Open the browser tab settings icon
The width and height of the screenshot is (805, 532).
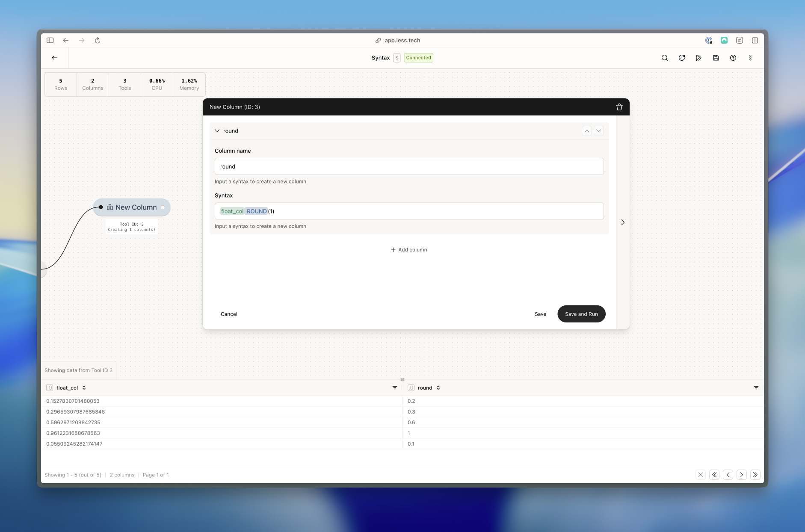(x=740, y=40)
